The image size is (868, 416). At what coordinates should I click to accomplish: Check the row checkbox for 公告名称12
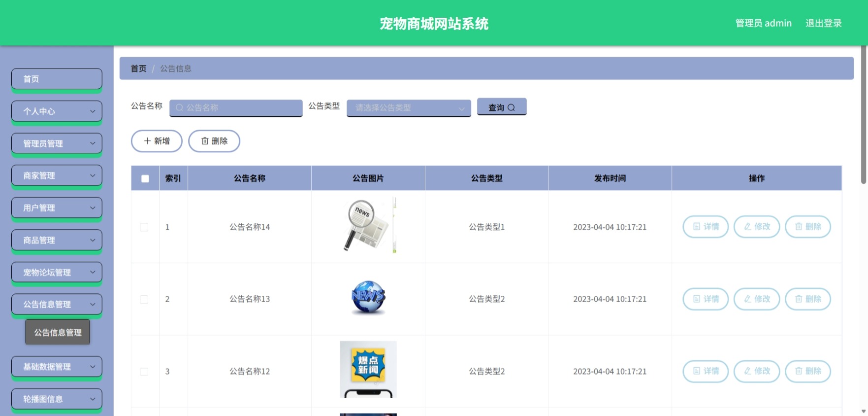point(144,372)
